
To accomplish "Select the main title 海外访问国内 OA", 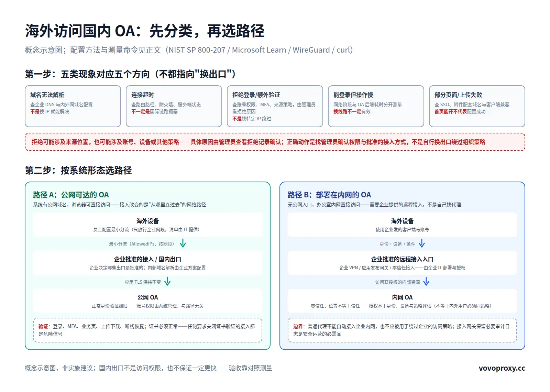I will coord(145,31).
